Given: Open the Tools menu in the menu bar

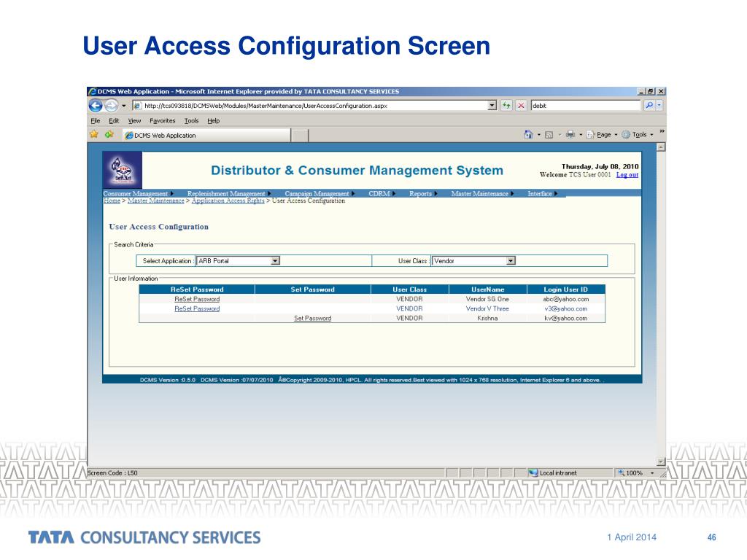Looking at the screenshot, I should (192, 121).
